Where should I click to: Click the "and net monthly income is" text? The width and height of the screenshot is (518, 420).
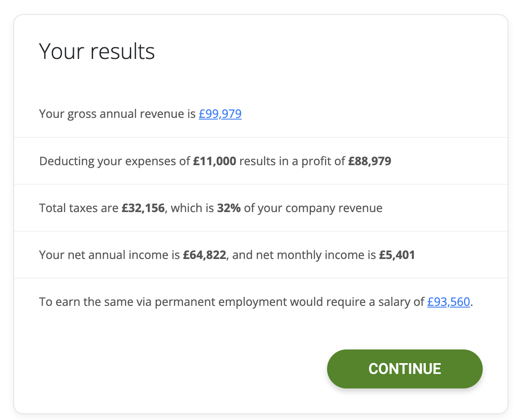pos(304,255)
